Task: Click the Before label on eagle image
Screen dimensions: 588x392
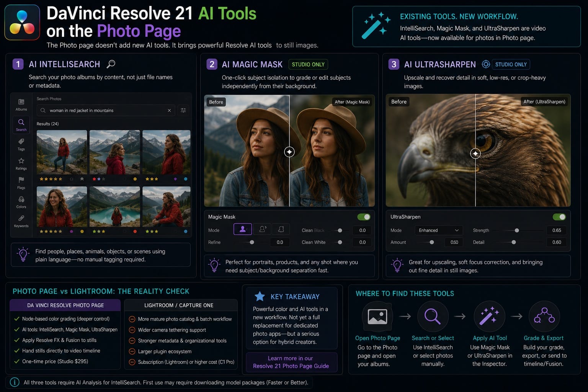Action: [399, 101]
